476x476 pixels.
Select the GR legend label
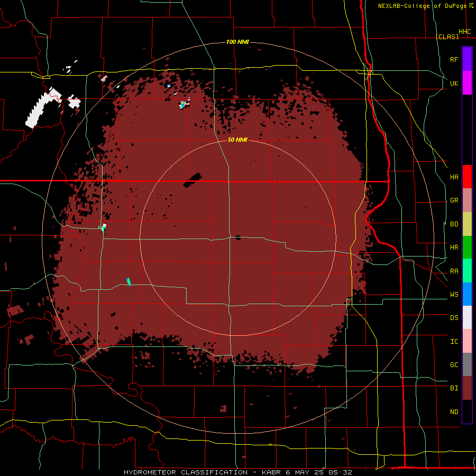[454, 200]
